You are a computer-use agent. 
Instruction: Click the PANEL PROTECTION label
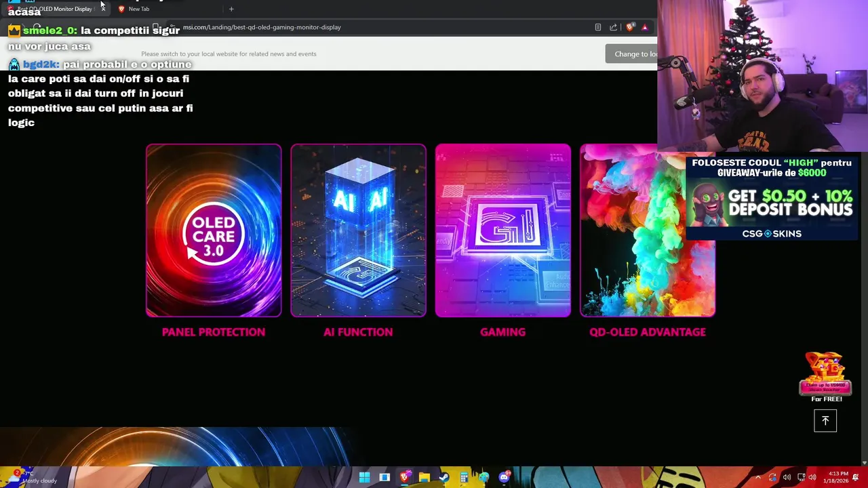tap(214, 332)
